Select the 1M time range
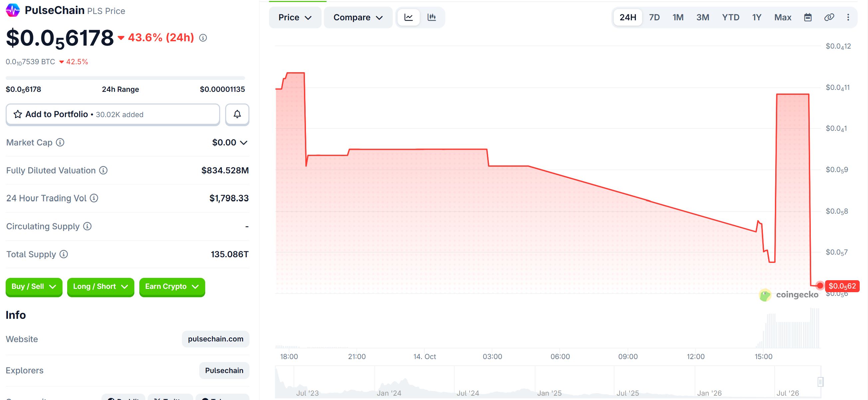Image resolution: width=868 pixels, height=400 pixels. pos(678,17)
